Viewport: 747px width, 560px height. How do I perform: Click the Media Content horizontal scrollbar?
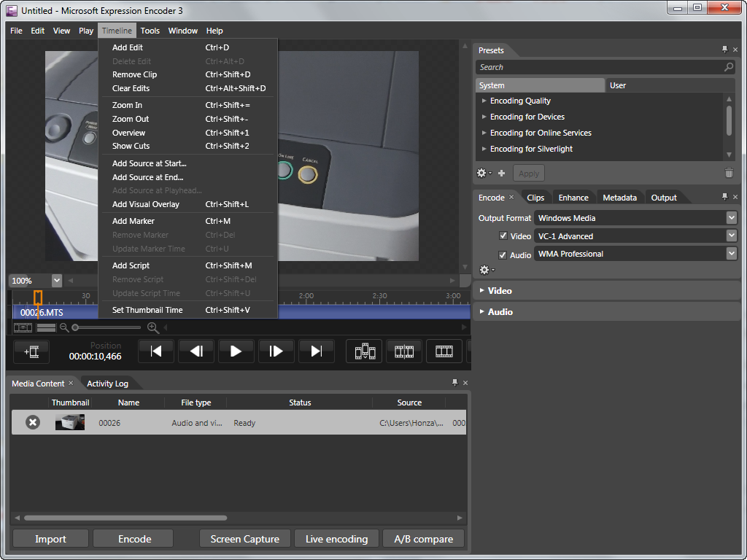tap(125, 518)
